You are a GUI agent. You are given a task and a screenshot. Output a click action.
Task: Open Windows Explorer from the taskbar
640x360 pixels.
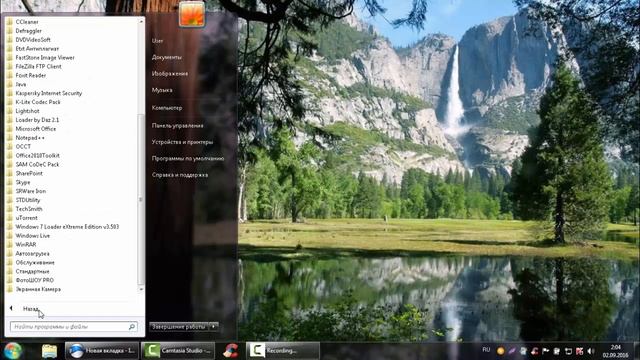[x=49, y=351]
